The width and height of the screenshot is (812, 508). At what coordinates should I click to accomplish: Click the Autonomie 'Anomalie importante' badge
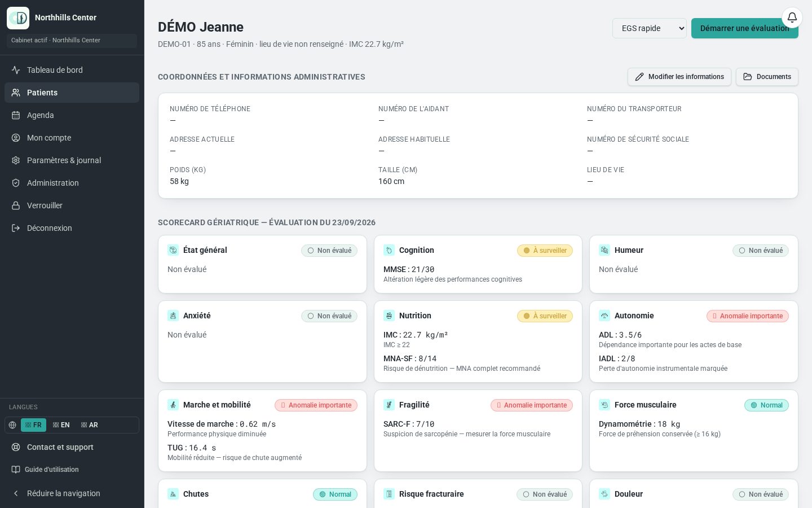click(748, 316)
